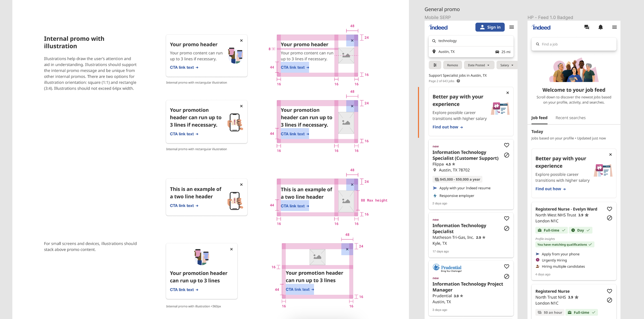Click the filter sliders icon button
Viewport: 644px width, 319px height.
point(435,65)
